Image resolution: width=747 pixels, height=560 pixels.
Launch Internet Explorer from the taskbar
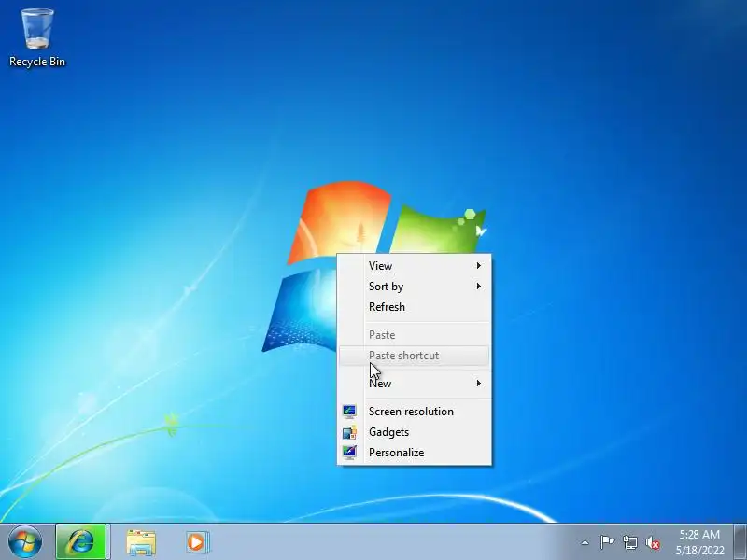point(81,542)
